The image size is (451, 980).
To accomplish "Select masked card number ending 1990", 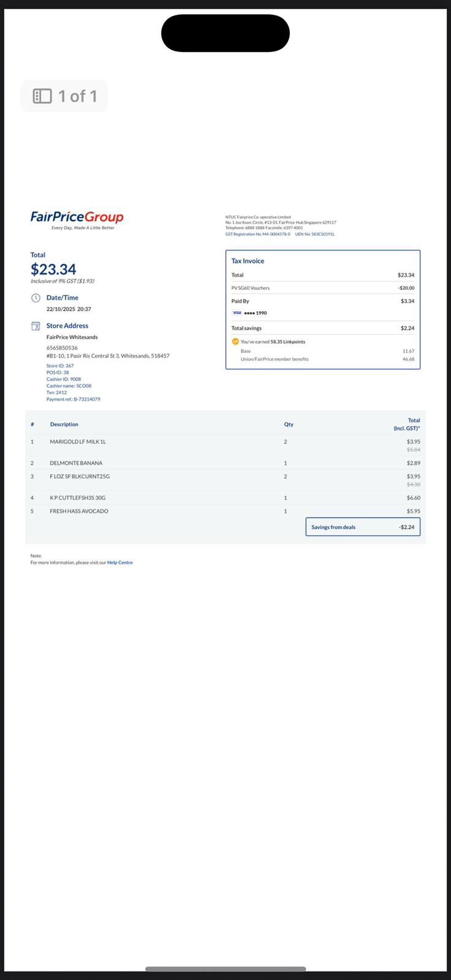I will coord(256,313).
